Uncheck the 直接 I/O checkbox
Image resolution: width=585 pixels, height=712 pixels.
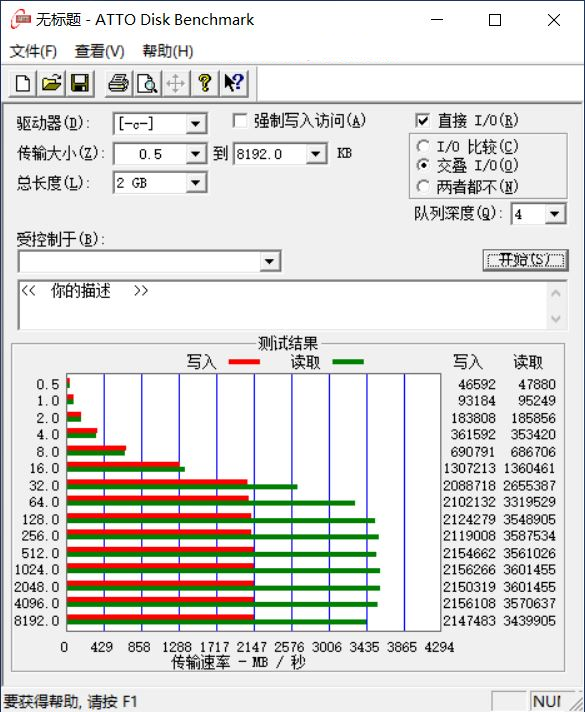422,121
